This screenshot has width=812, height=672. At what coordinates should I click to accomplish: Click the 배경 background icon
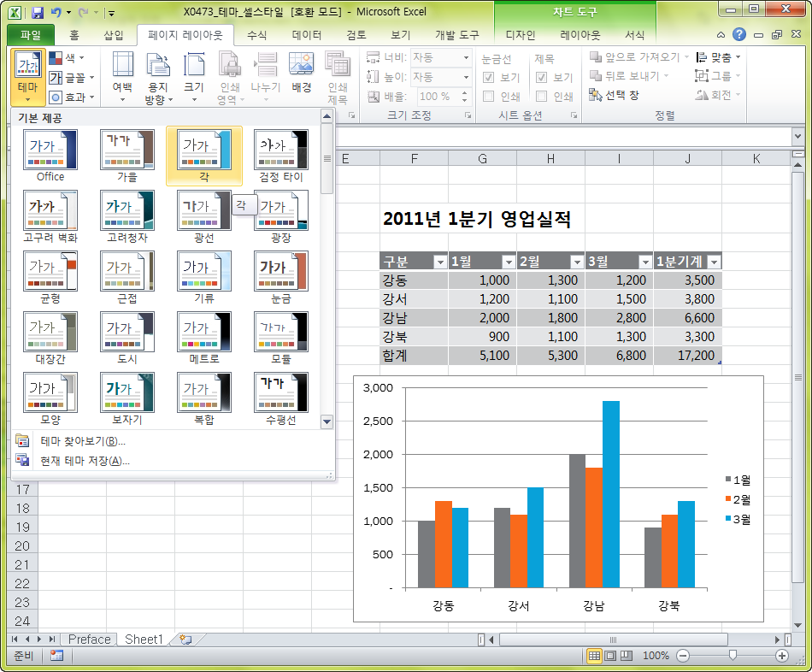point(302,65)
